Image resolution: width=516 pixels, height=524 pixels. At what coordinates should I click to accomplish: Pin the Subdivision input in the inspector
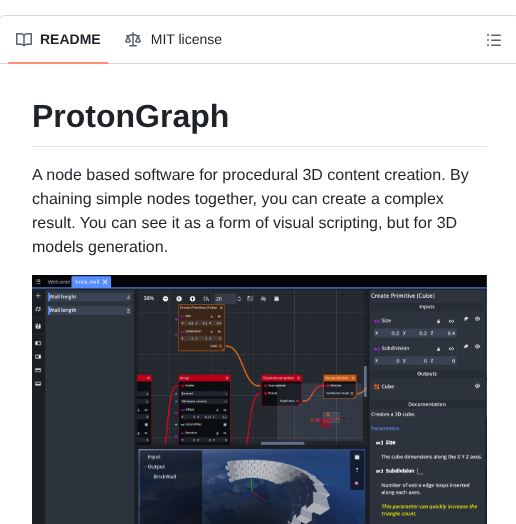[x=466, y=347]
